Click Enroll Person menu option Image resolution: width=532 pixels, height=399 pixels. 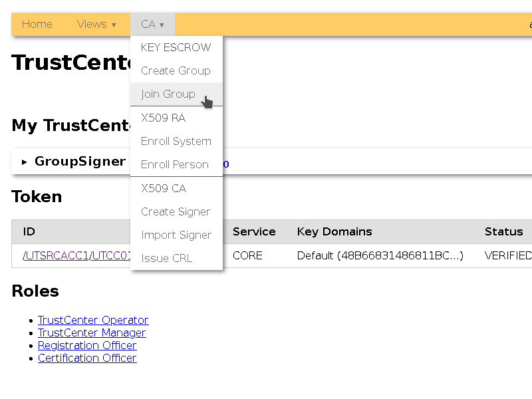[x=175, y=164]
